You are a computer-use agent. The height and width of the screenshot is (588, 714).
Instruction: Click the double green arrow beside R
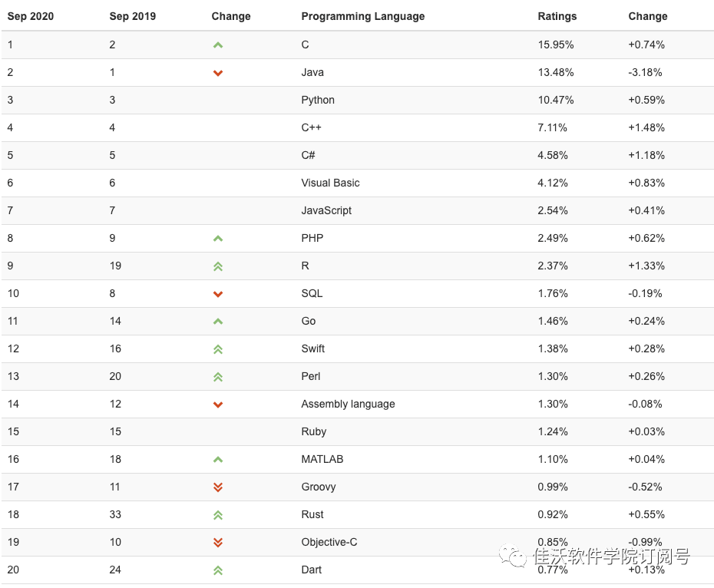(x=218, y=266)
